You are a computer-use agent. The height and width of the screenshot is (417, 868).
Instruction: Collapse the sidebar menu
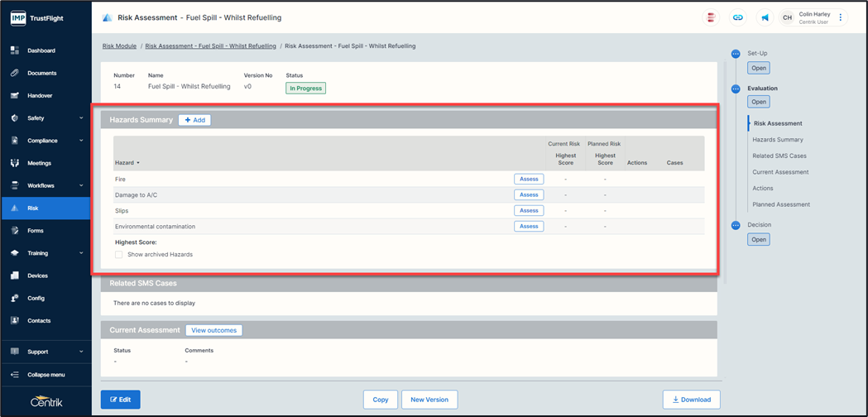pos(46,375)
